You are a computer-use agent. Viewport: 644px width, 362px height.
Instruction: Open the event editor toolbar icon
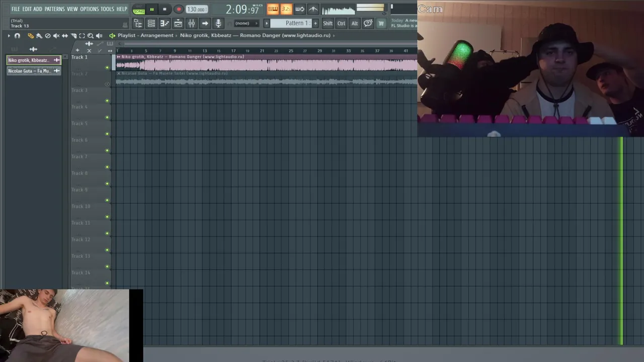pos(178,24)
